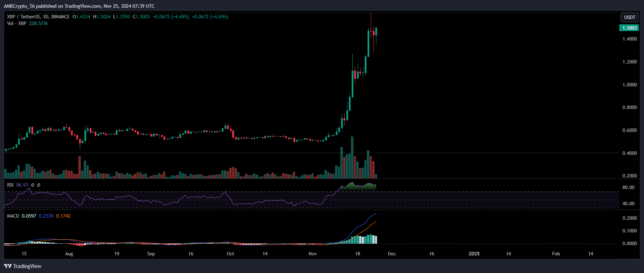The image size is (644, 273).
Task: Click the Aug date on time axis
Action: click(x=69, y=254)
